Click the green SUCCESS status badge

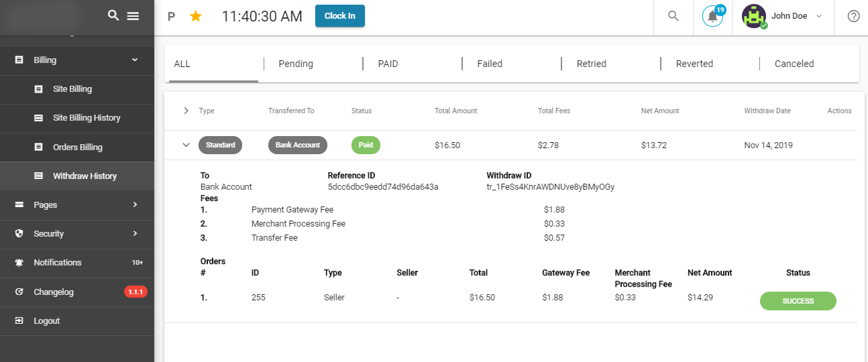pos(798,301)
